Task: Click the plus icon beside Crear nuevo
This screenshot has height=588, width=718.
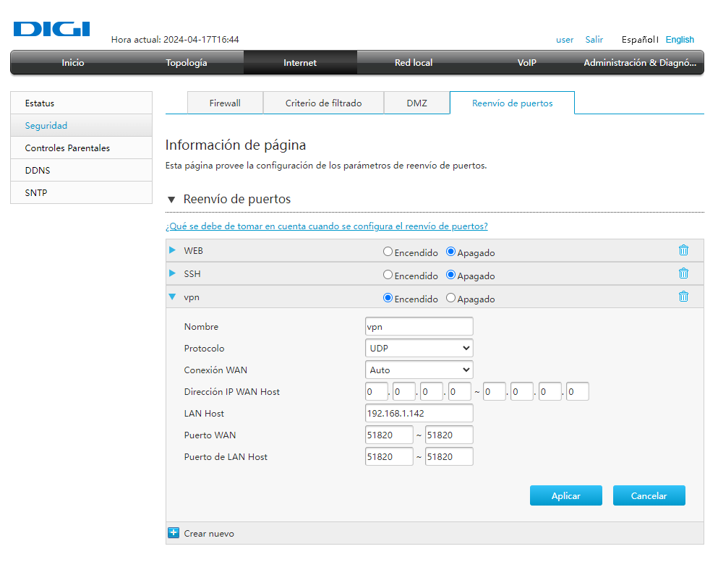Action: point(174,533)
